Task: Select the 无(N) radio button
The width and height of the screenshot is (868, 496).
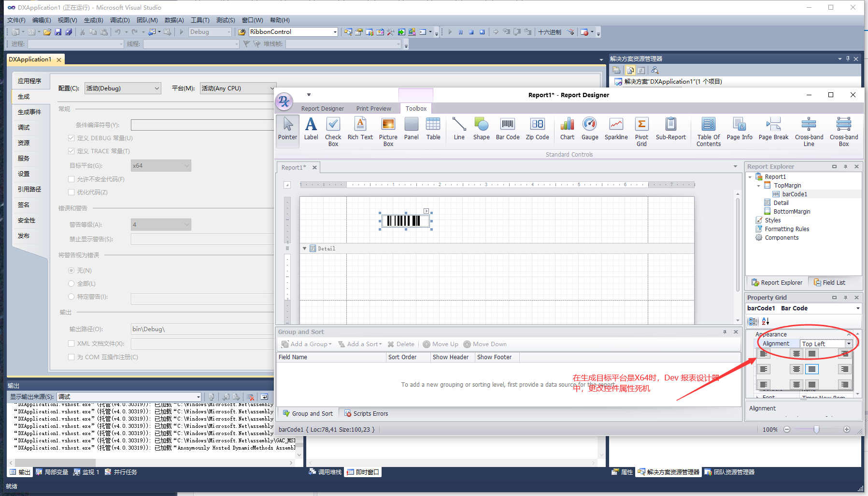Action: coord(71,270)
